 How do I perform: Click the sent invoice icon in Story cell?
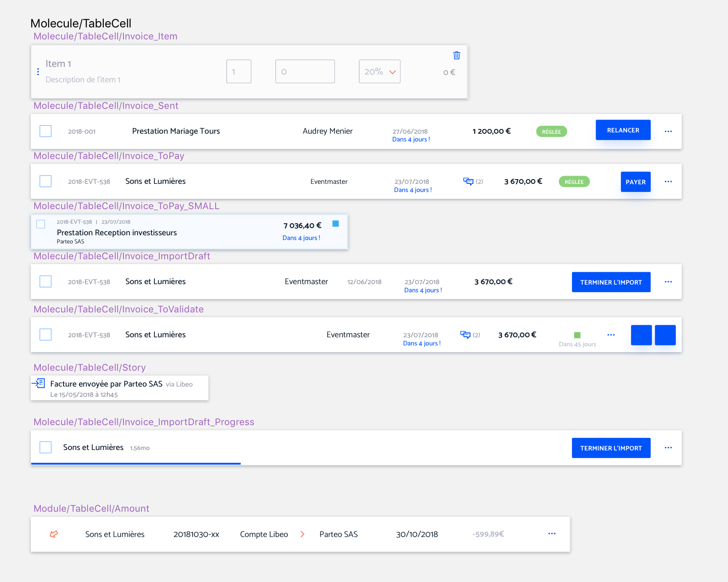point(39,383)
